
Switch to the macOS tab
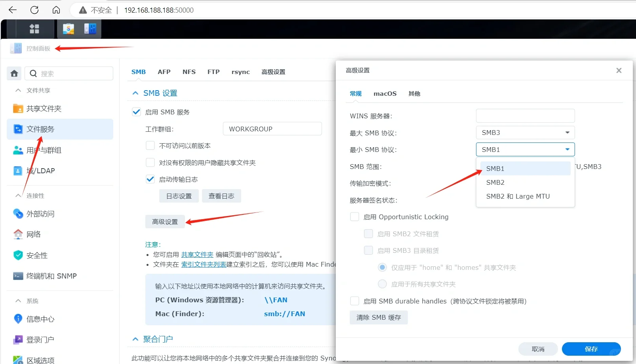point(385,93)
